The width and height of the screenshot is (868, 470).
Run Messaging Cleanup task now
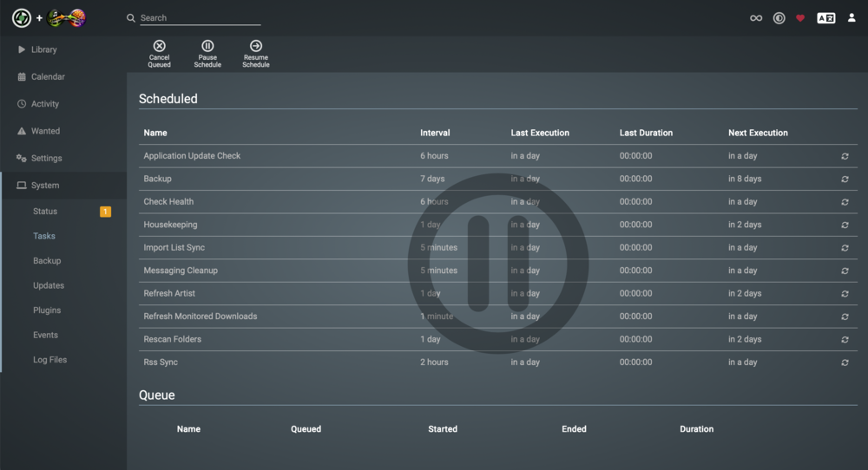(845, 271)
